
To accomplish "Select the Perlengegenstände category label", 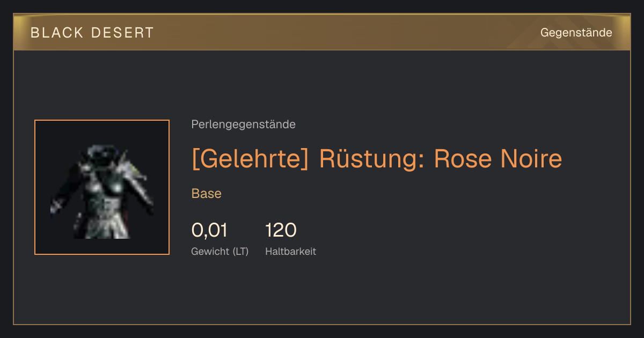I will click(x=243, y=124).
